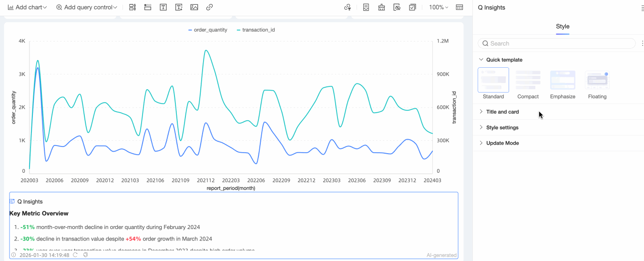The height and width of the screenshot is (261, 644).
Task: Open the Add chart dropdown
Action: pyautogui.click(x=27, y=8)
